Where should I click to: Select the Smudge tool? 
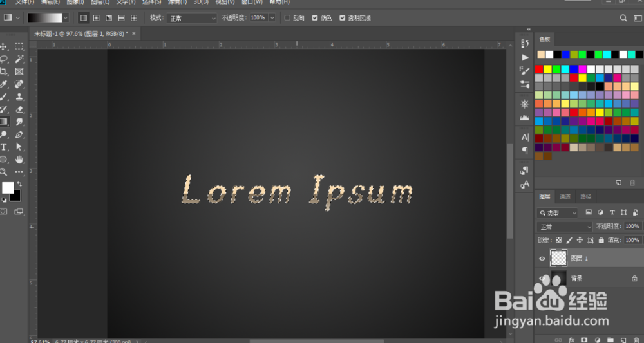pos(19,122)
